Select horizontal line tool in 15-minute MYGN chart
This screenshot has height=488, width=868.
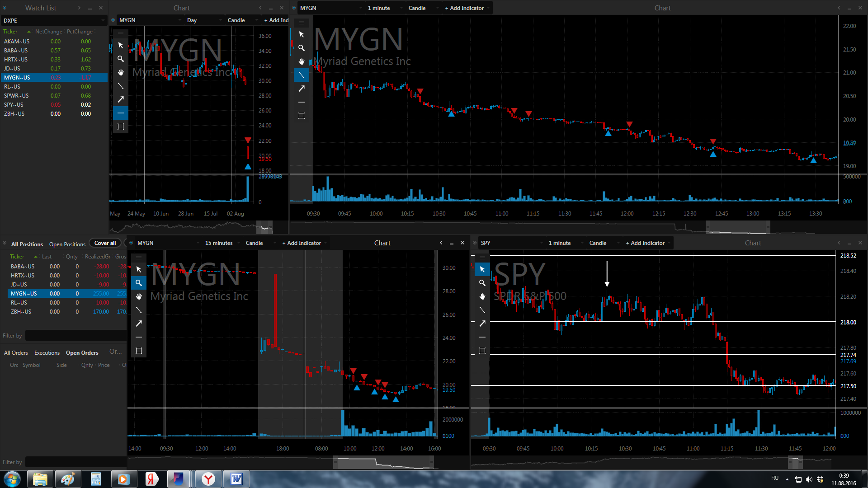tap(139, 337)
